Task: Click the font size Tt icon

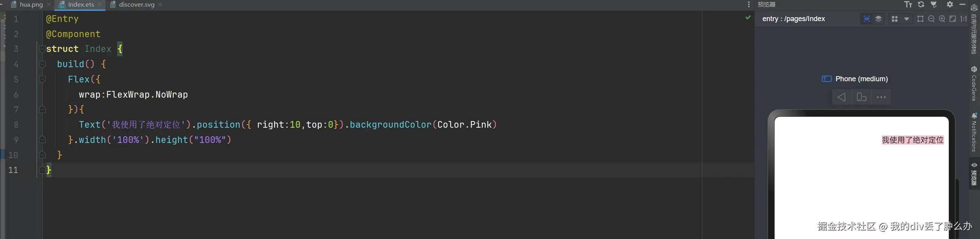Action: 908,4
